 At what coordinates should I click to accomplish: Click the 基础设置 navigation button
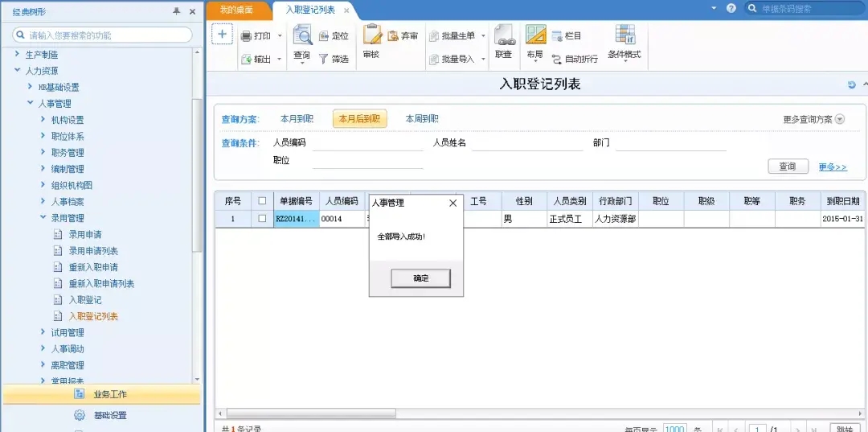(102, 415)
